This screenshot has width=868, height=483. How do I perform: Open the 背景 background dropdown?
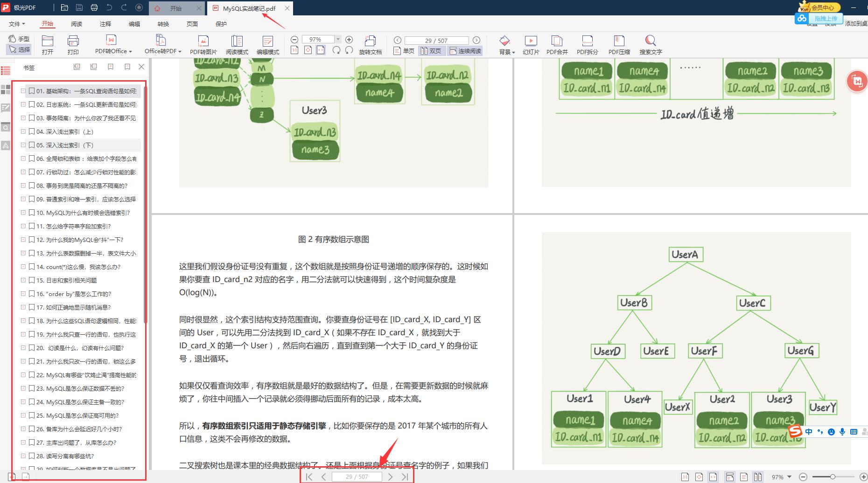coord(507,45)
